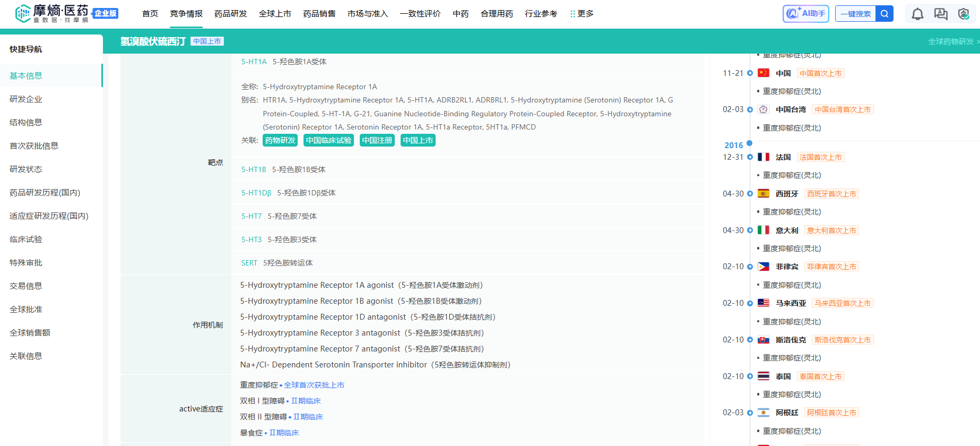The height and width of the screenshot is (446, 980).
Task: Click the China flag in timeline
Action: point(764,73)
